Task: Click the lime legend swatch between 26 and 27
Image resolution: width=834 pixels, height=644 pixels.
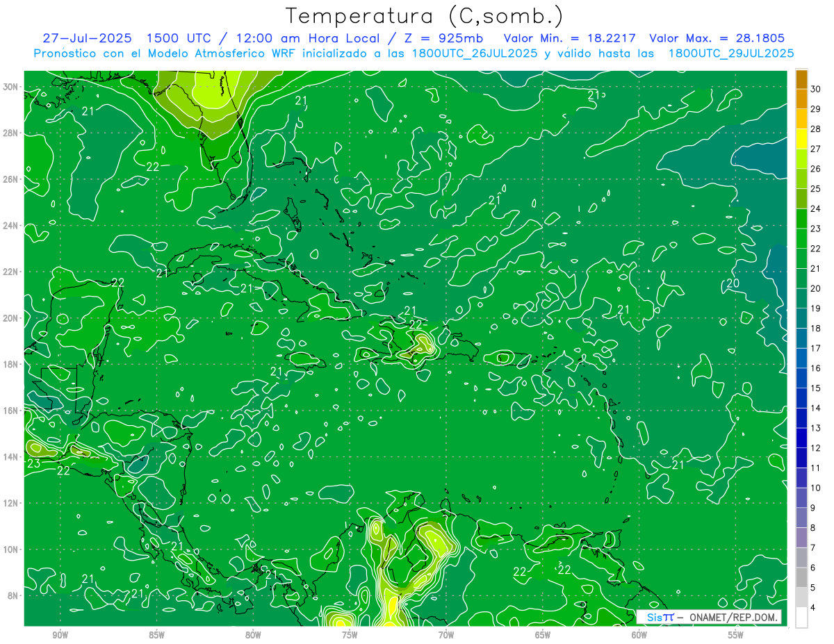Action: click(x=801, y=159)
